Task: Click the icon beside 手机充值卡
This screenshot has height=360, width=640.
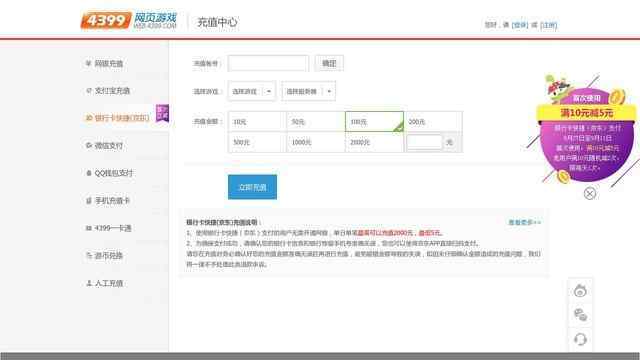Action: 89,200
